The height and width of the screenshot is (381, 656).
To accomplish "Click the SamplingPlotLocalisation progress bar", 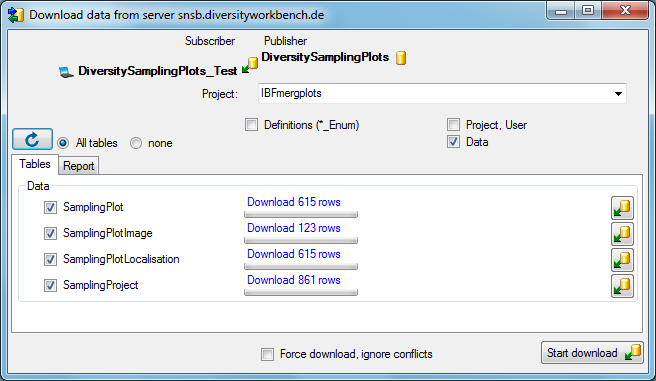I will 301,266.
